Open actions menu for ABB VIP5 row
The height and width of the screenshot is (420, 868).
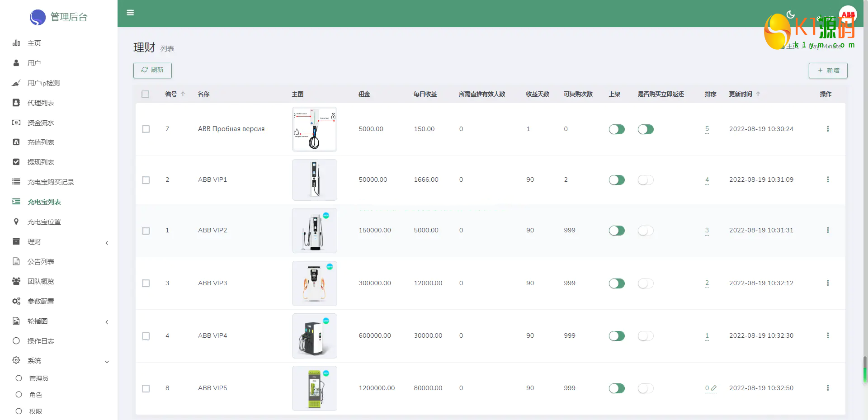[828, 388]
